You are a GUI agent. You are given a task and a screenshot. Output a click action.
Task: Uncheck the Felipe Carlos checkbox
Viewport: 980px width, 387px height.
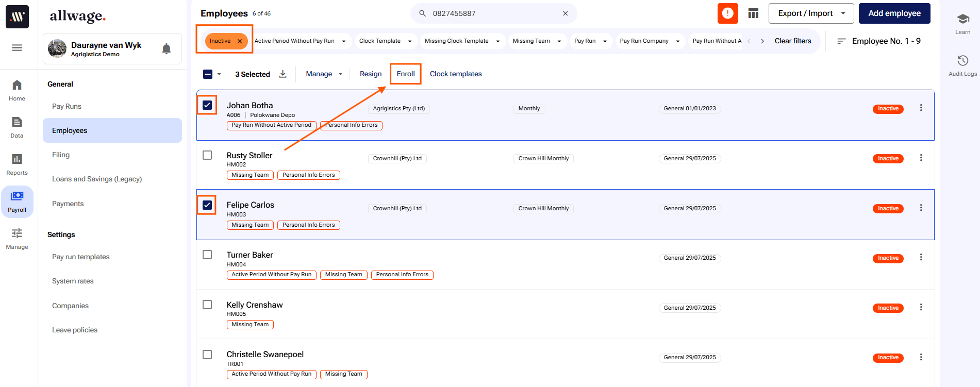(x=207, y=205)
